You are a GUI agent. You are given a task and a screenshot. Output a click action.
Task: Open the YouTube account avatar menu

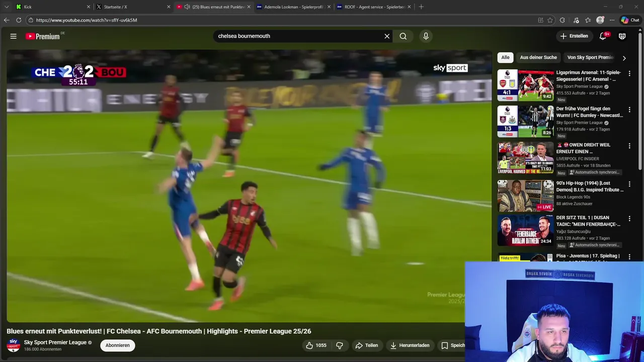(x=622, y=36)
